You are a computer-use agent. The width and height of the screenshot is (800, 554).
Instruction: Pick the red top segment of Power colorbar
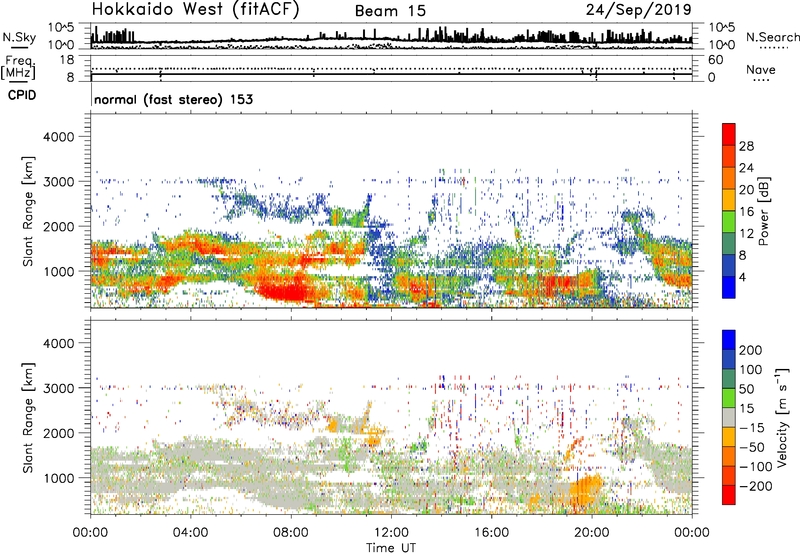729,135
